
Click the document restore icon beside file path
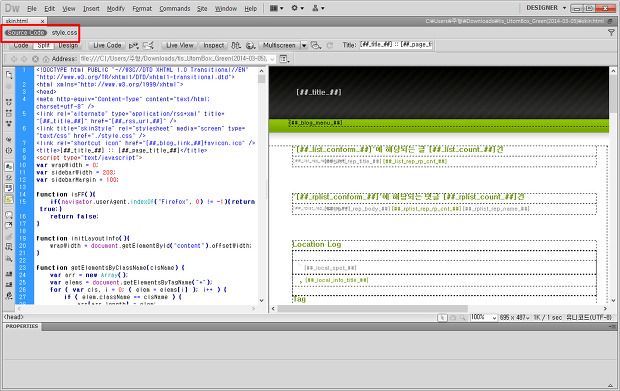click(x=611, y=21)
